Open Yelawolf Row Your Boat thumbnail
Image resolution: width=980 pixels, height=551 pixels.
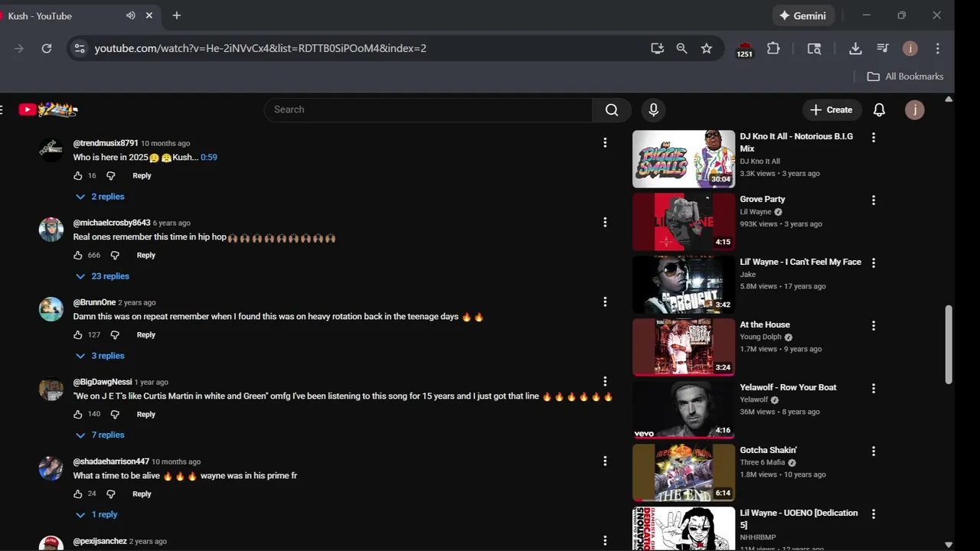pos(683,410)
